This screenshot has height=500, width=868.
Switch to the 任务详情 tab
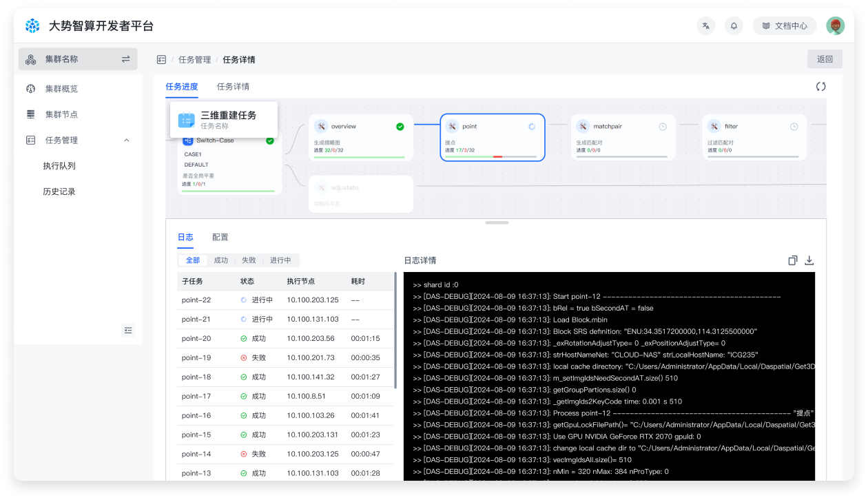pos(234,87)
